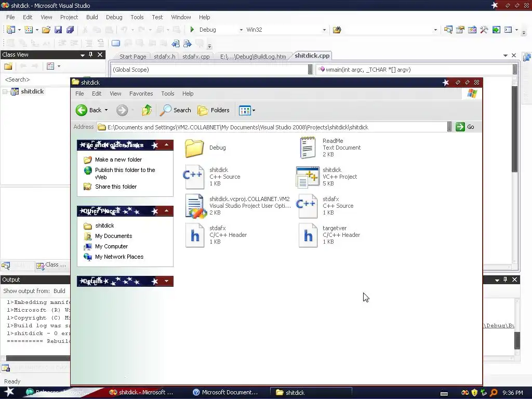Click Open File icon in Visual Studio toolbar
Viewport: 532px width, 399px height.
46,30
